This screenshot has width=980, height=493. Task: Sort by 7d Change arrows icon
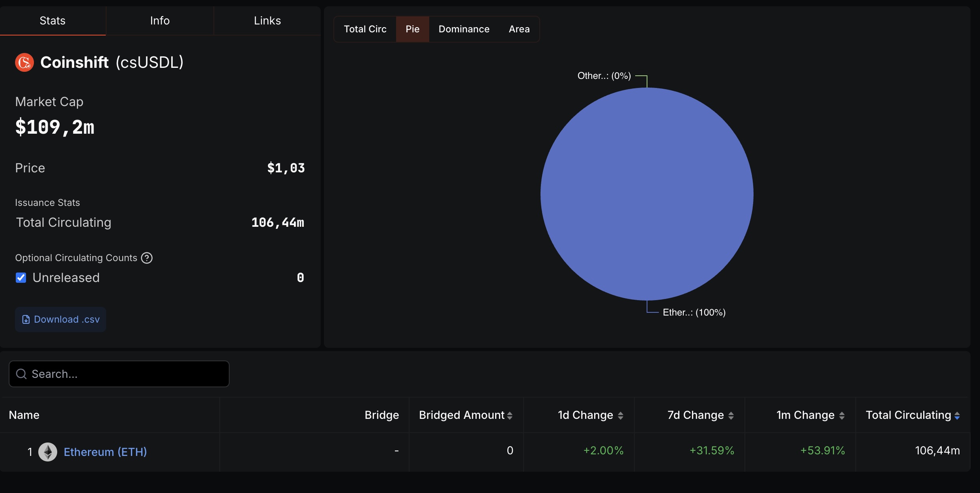pyautogui.click(x=731, y=415)
